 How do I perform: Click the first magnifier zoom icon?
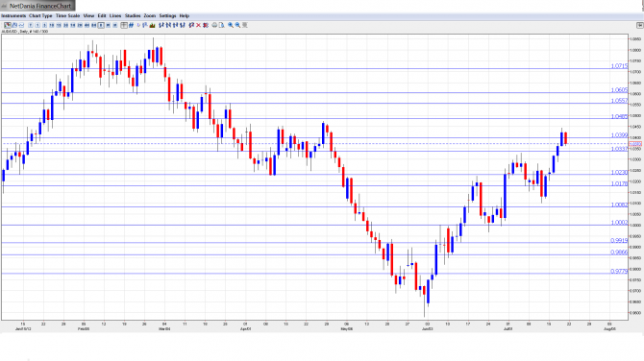[x=231, y=25]
